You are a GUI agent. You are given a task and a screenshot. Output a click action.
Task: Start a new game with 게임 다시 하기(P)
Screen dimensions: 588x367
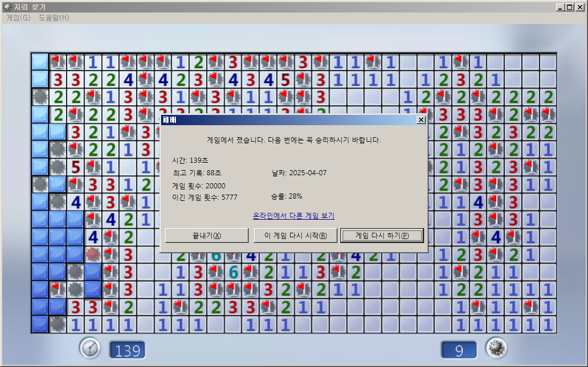382,236
